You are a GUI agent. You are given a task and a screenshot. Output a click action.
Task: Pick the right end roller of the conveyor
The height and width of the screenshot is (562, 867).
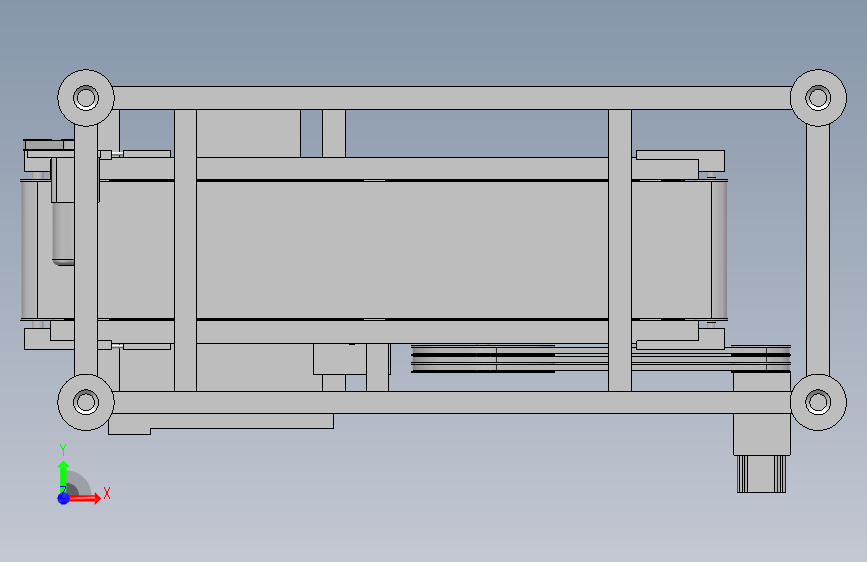point(719,249)
